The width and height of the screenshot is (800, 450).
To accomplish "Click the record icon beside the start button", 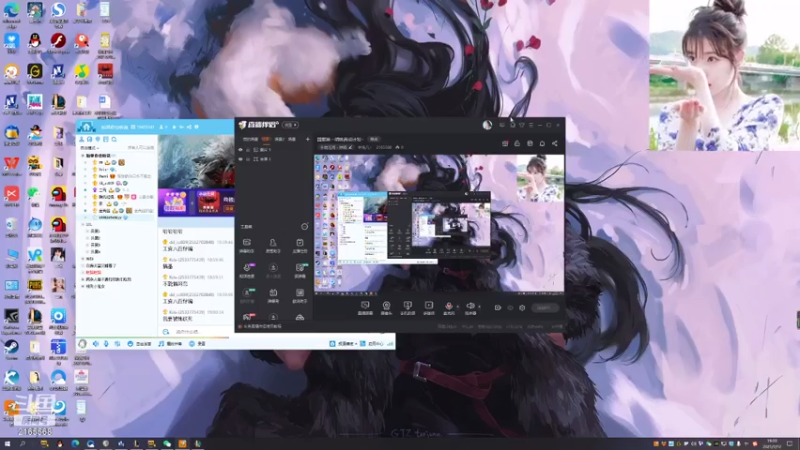I will click(498, 308).
